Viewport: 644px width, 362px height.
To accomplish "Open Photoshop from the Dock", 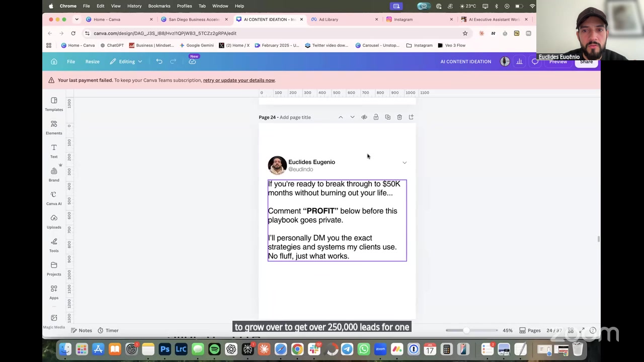I will coord(165,349).
